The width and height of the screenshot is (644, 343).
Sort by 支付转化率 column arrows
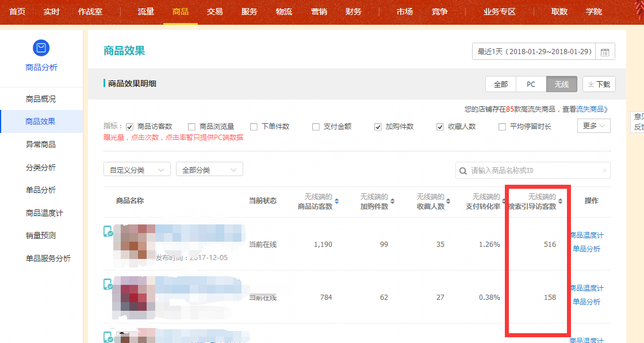click(x=504, y=201)
